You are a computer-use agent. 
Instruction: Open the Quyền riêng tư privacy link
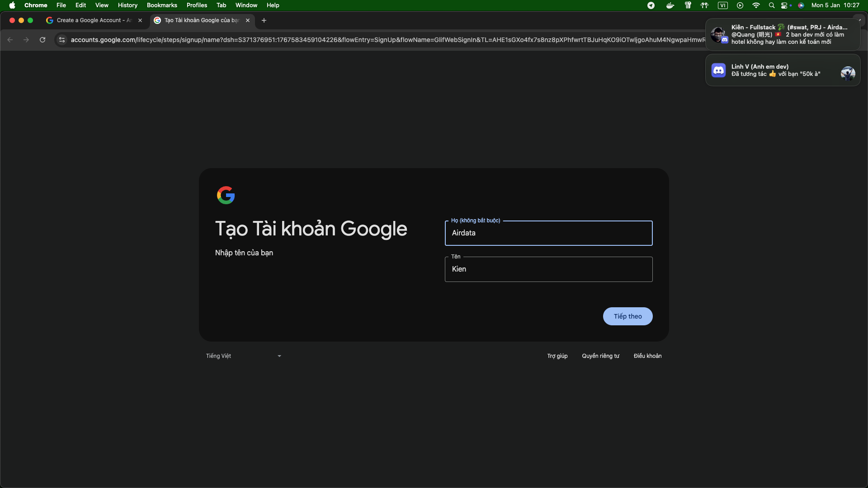(600, 356)
